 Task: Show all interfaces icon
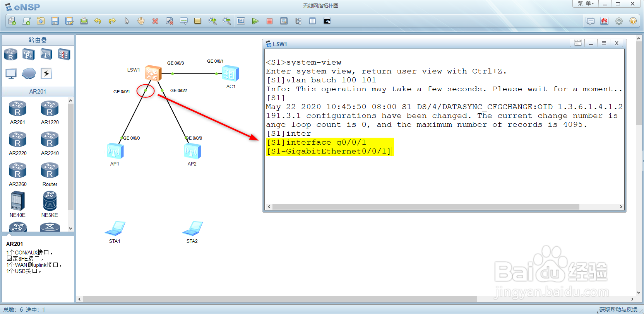(298, 21)
